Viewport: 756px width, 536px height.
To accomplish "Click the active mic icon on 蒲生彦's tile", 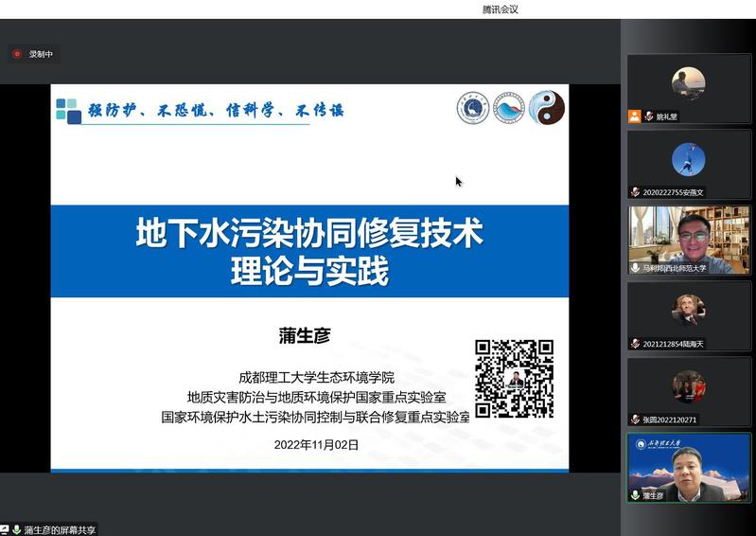I will (636, 495).
